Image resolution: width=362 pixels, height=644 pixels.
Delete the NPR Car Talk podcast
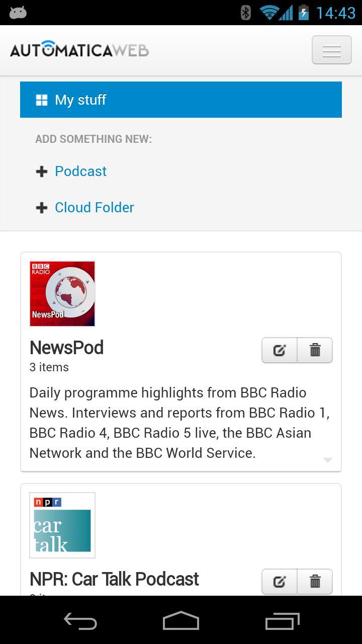coord(315,582)
